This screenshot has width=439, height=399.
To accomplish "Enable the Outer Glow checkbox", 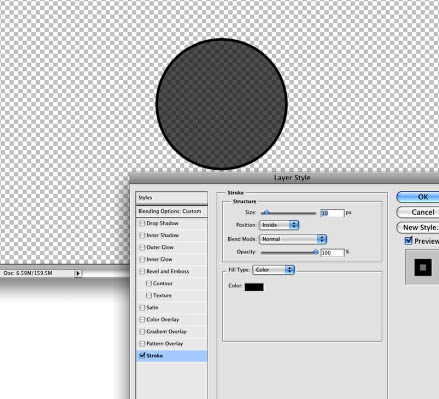I will (142, 247).
